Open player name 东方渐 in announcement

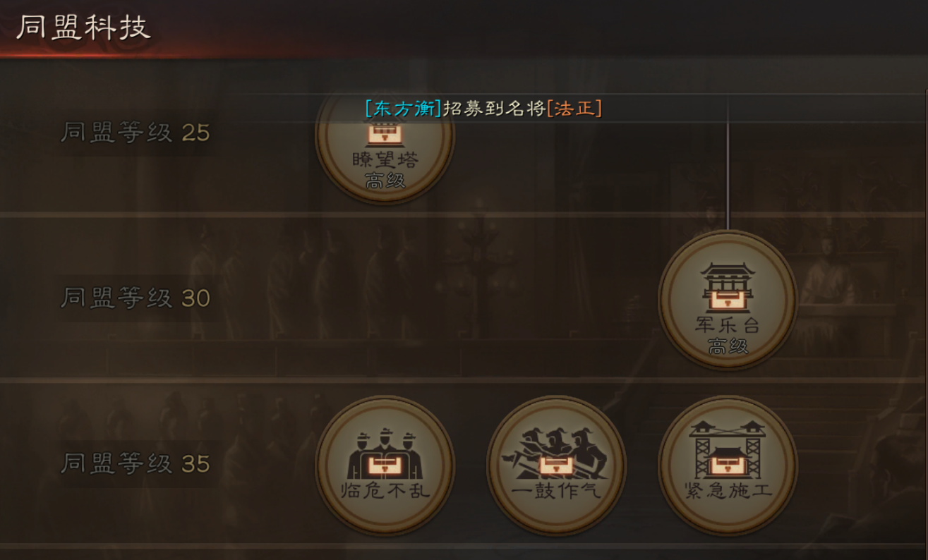click(x=403, y=109)
